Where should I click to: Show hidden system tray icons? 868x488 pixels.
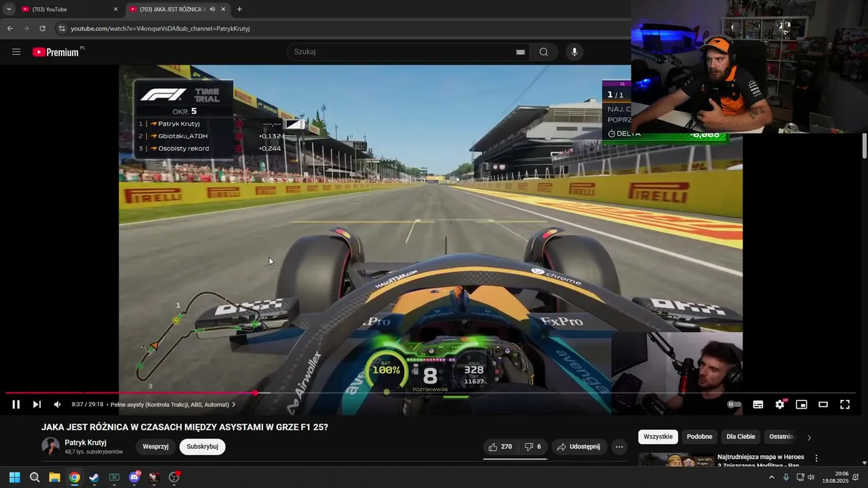point(771,477)
